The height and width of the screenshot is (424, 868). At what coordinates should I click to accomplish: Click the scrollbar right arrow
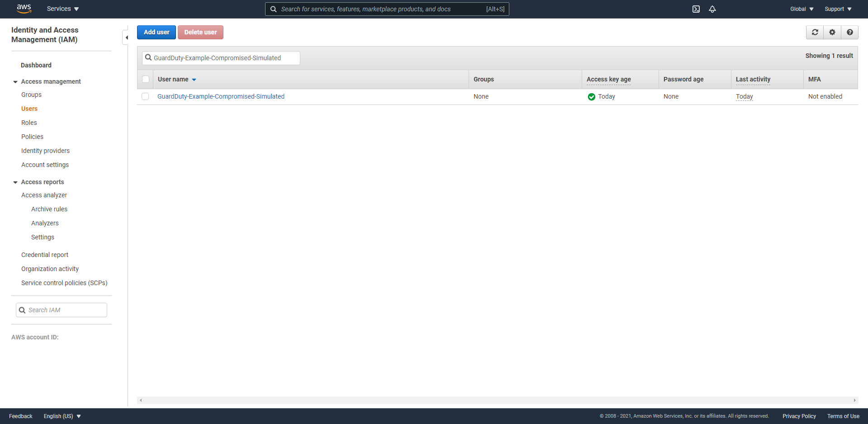tap(854, 400)
